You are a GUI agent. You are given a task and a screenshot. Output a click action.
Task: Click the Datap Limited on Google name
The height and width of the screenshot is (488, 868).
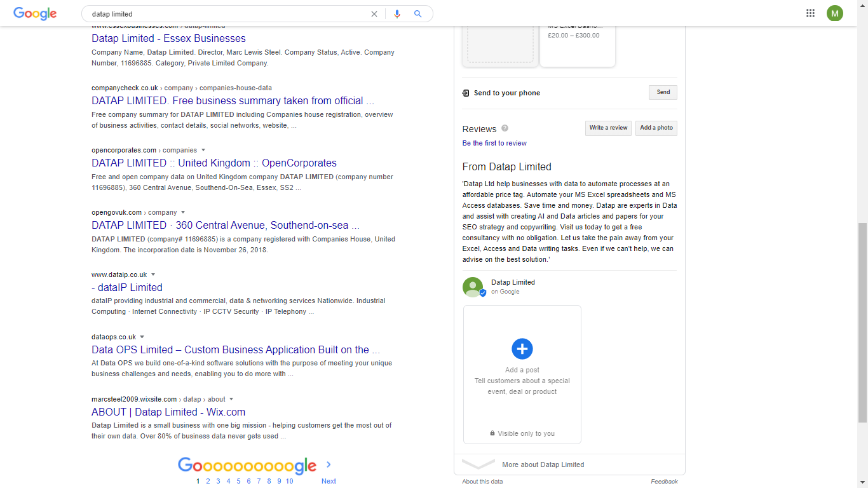click(x=513, y=282)
